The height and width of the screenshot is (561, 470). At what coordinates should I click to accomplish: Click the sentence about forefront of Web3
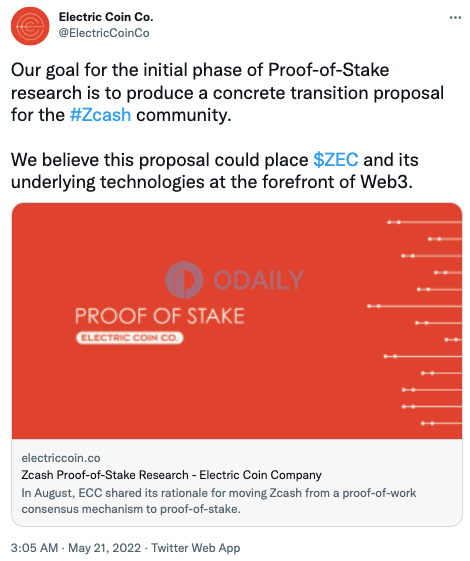[215, 171]
